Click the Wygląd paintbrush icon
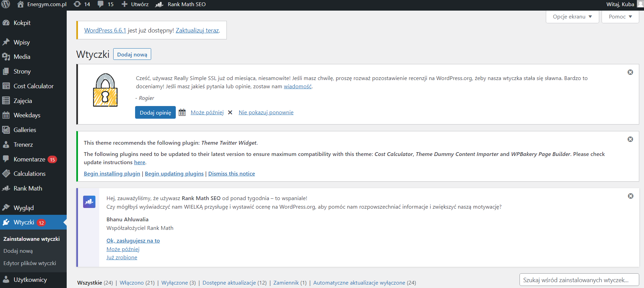The image size is (644, 288). pyautogui.click(x=6, y=208)
